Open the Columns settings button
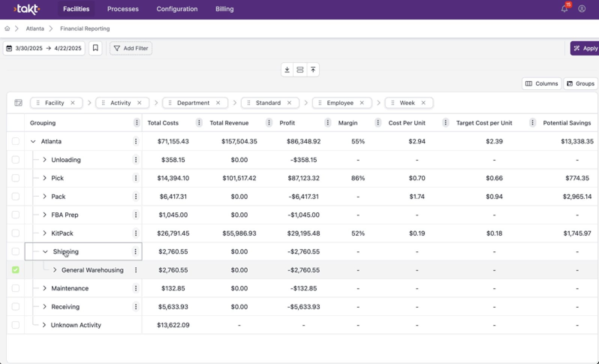 541,84
